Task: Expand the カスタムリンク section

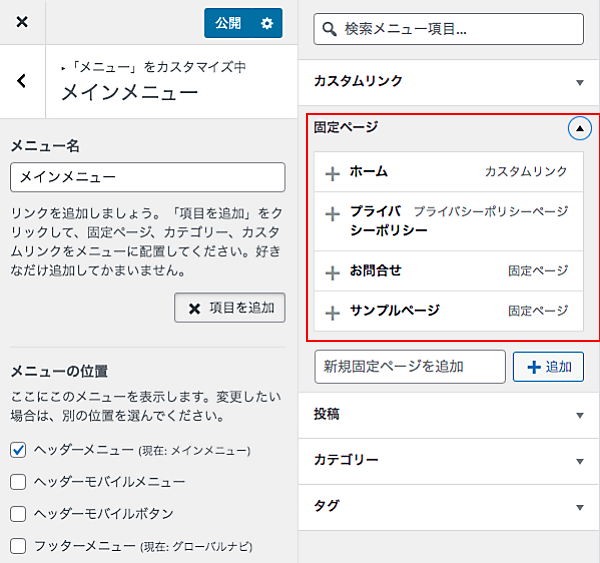Action: coord(579,83)
